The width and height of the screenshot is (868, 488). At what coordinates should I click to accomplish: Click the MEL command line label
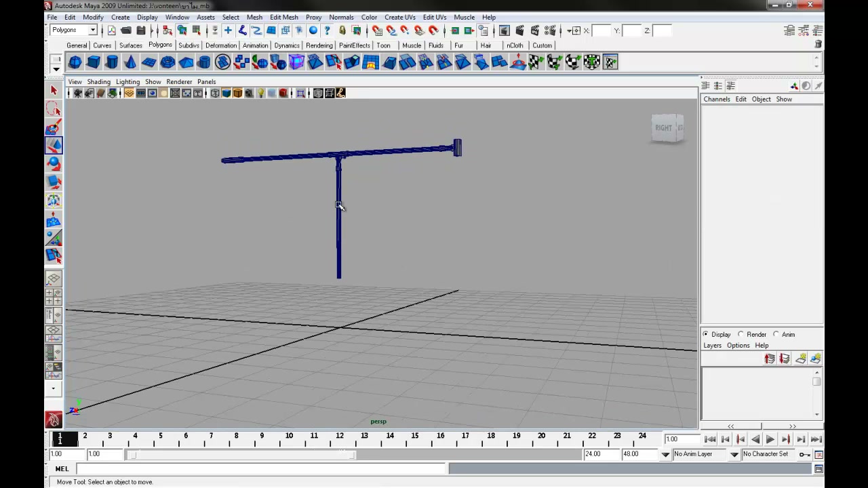(x=62, y=469)
